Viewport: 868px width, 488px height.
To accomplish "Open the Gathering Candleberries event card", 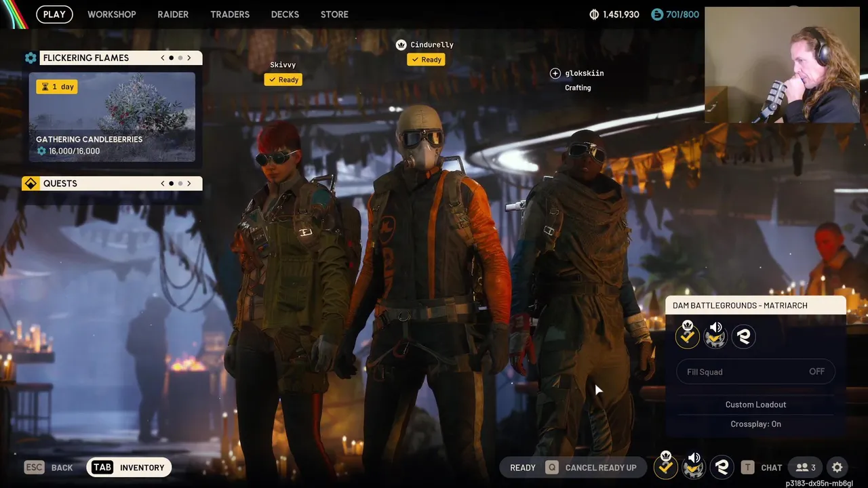I will click(x=112, y=117).
